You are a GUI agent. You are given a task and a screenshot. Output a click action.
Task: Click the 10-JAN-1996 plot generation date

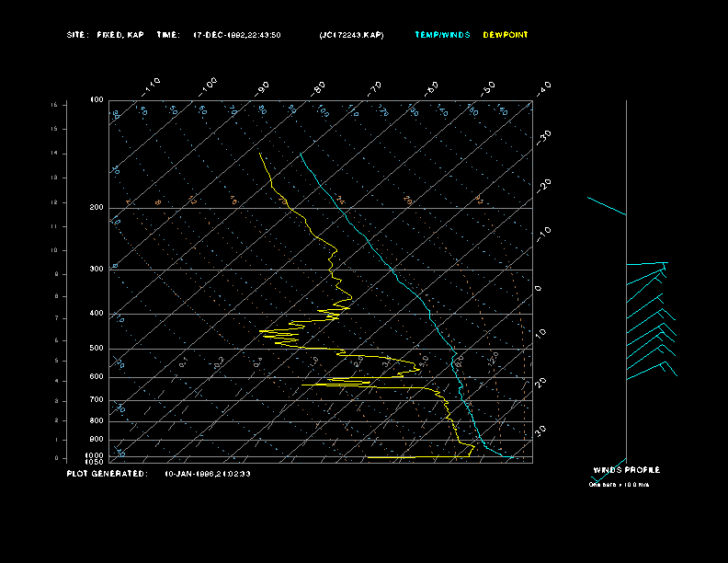click(x=208, y=474)
